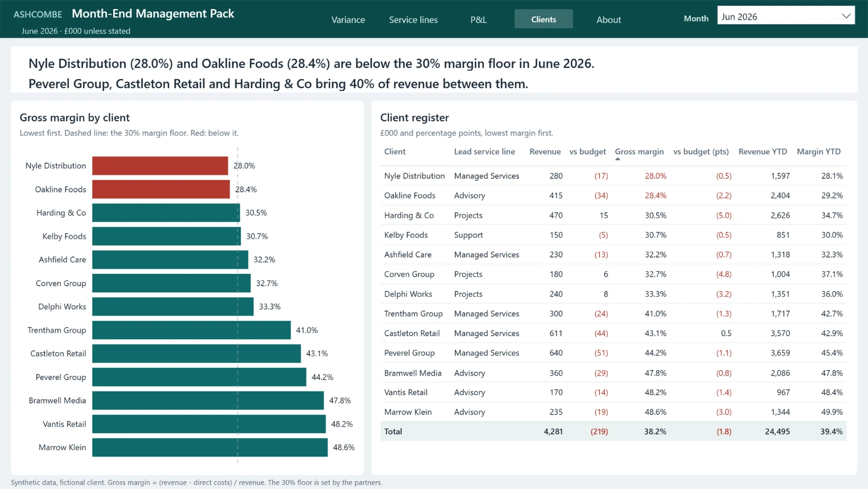
Task: Select the Peverel Group bar in chart
Action: click(199, 377)
